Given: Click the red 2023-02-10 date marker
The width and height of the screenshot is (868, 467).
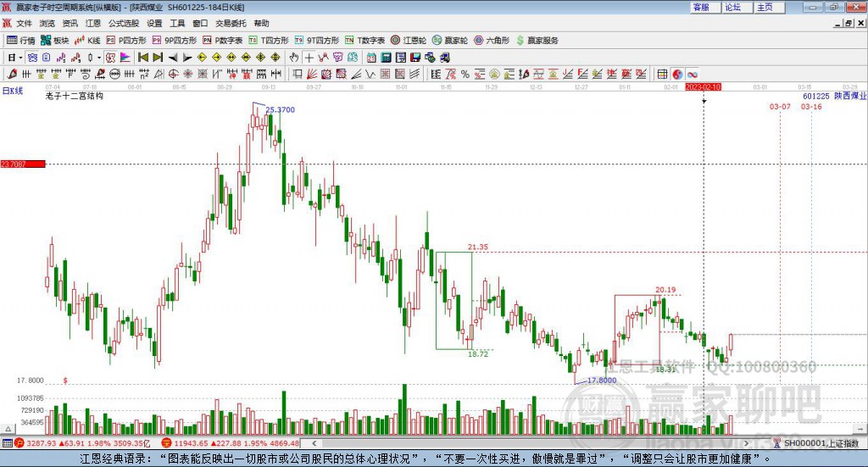Looking at the screenshot, I should coord(703,87).
